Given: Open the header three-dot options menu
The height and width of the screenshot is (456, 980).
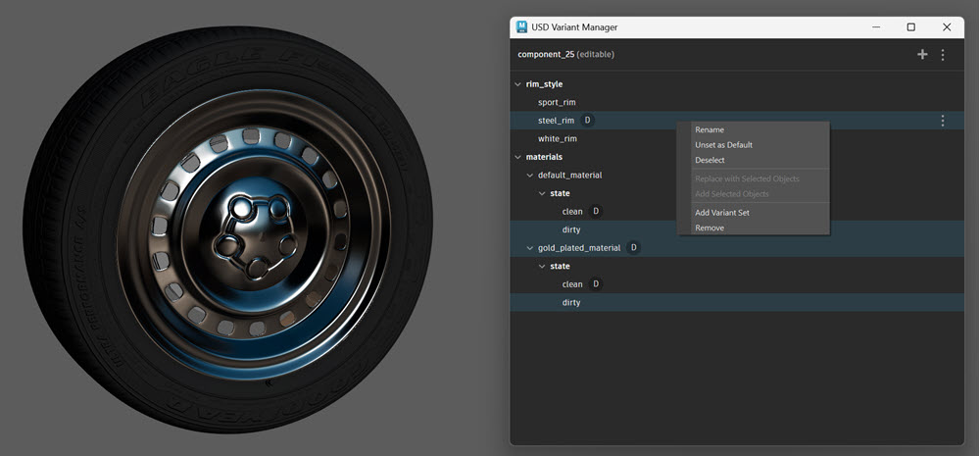Looking at the screenshot, I should tap(943, 55).
